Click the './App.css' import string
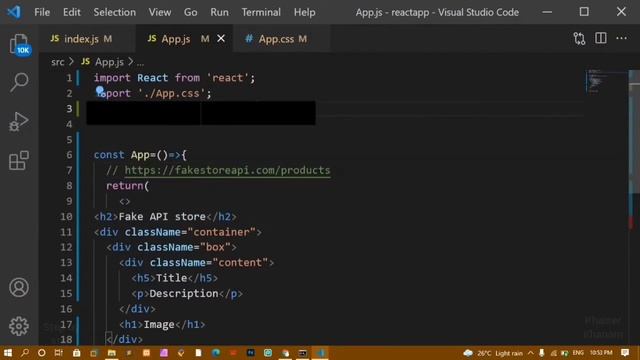640x360 pixels. coord(171,93)
